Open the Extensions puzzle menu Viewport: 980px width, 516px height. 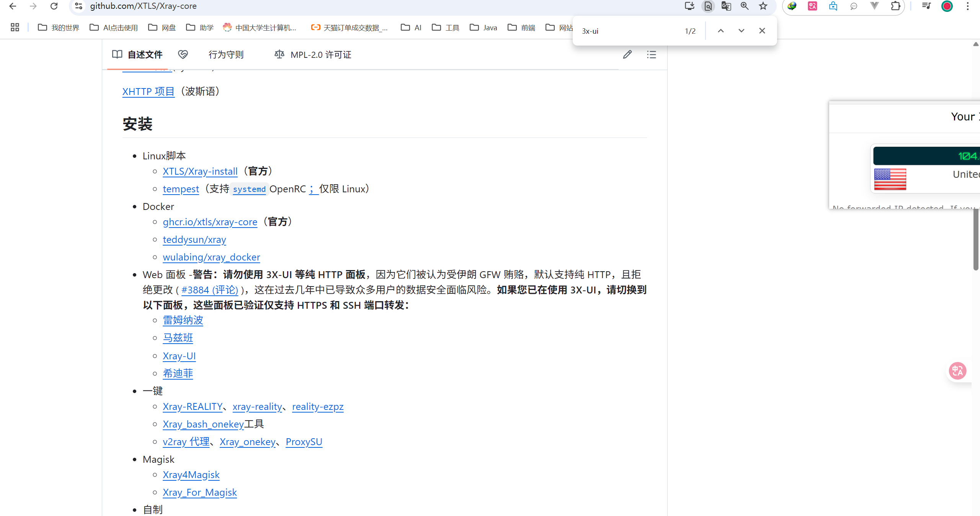pos(895,6)
